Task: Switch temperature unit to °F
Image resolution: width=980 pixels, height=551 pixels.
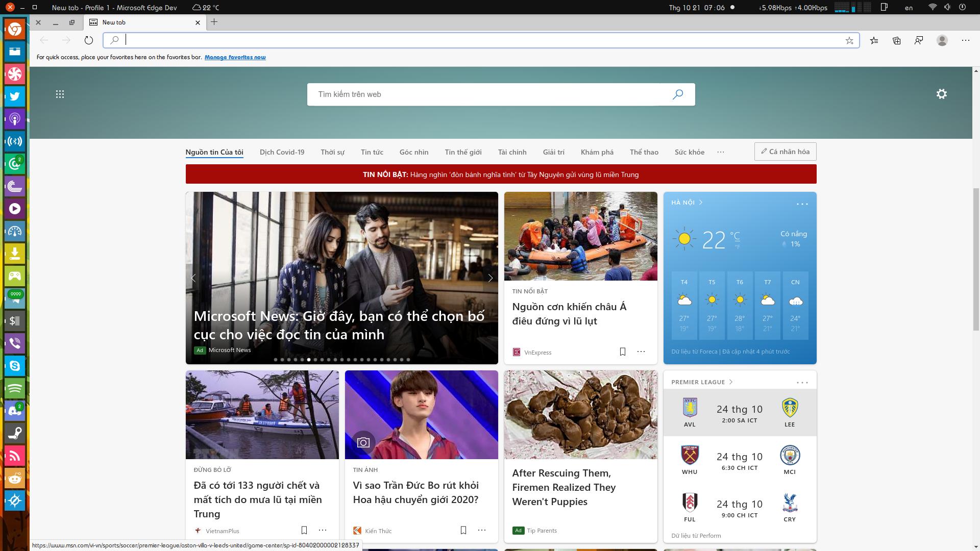Action: pyautogui.click(x=737, y=247)
